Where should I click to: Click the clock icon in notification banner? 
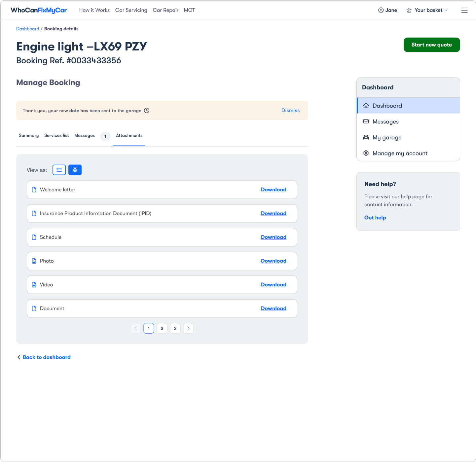(x=147, y=111)
